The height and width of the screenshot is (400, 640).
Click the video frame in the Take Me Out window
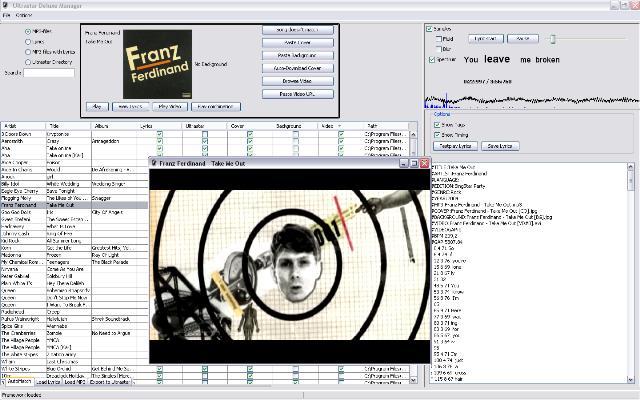click(x=290, y=265)
